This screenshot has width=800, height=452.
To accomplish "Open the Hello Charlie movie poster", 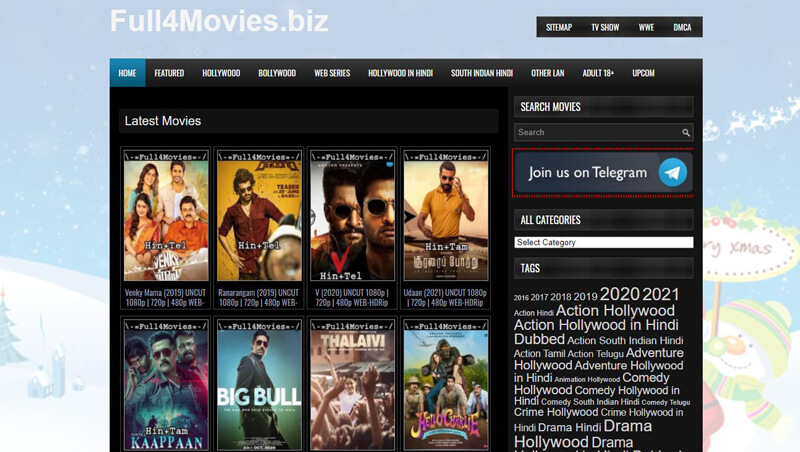I will click(x=445, y=386).
